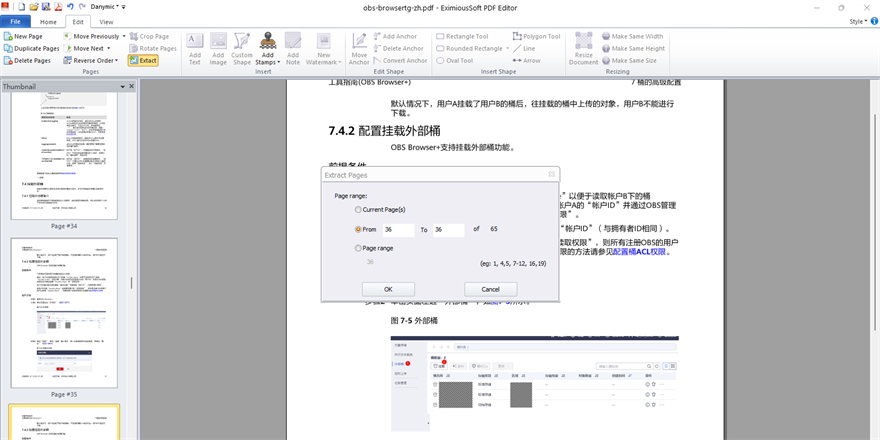Click the From page number field
This screenshot has width=880, height=440.
coord(399,230)
